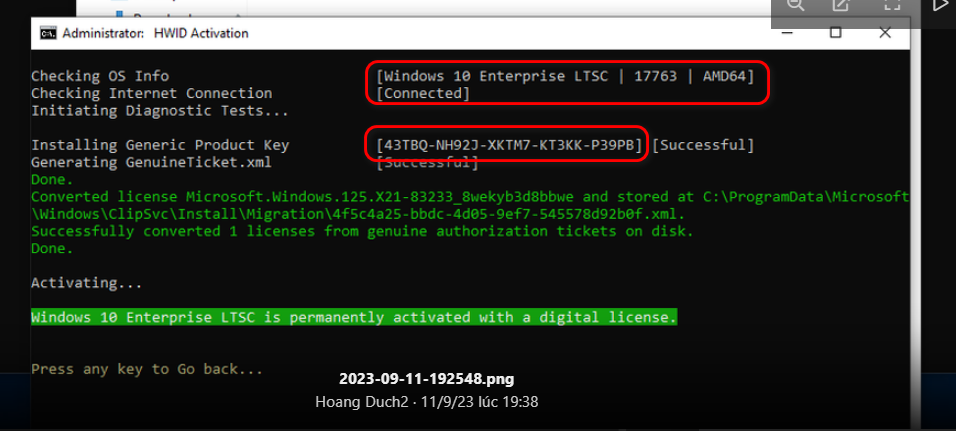Click the 'Administrator: HWID Activation' window title
956x431 pixels.
point(155,34)
